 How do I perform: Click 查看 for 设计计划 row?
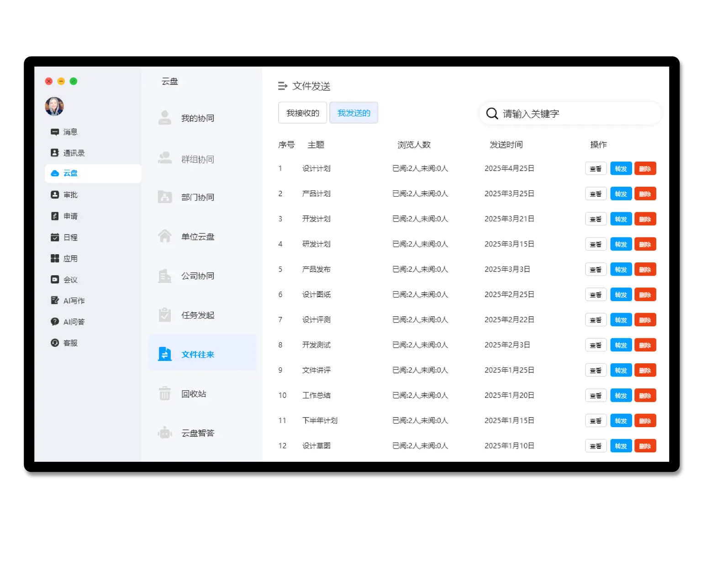tap(596, 169)
